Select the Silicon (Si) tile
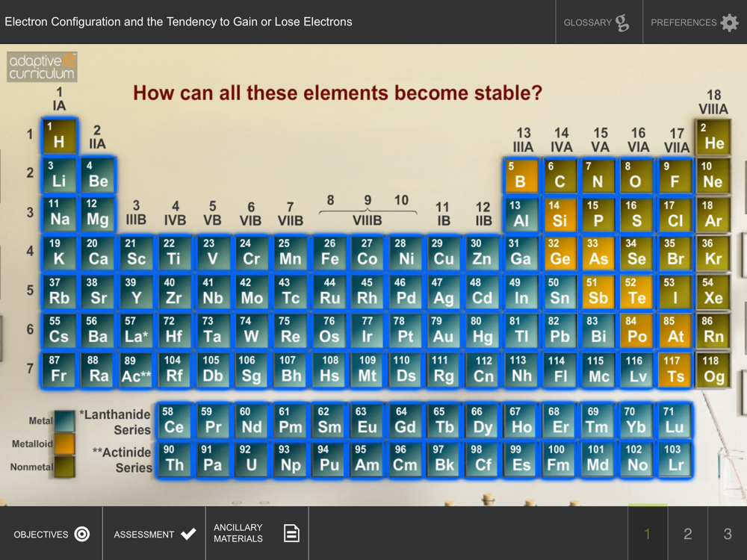 coord(560,215)
